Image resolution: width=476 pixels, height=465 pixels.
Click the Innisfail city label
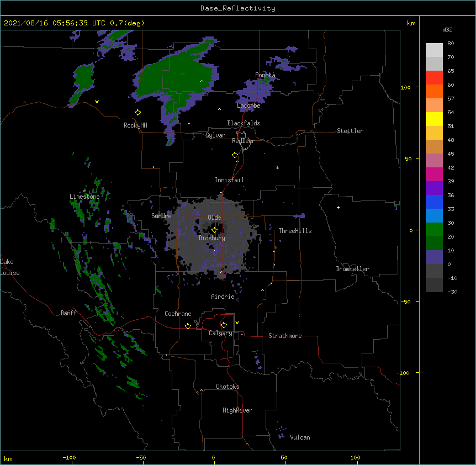229,180
